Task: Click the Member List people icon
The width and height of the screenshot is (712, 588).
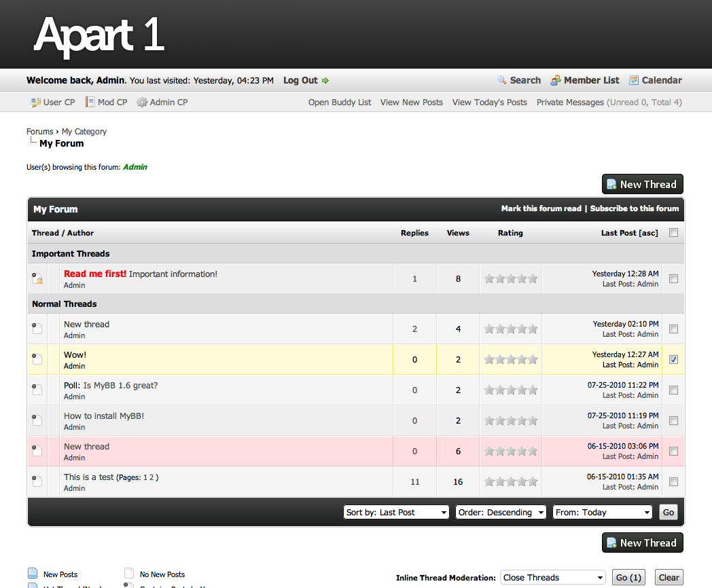Action: coord(556,80)
